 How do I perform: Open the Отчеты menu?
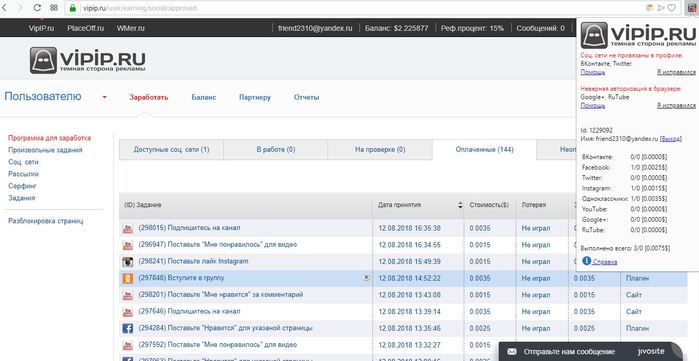click(307, 97)
